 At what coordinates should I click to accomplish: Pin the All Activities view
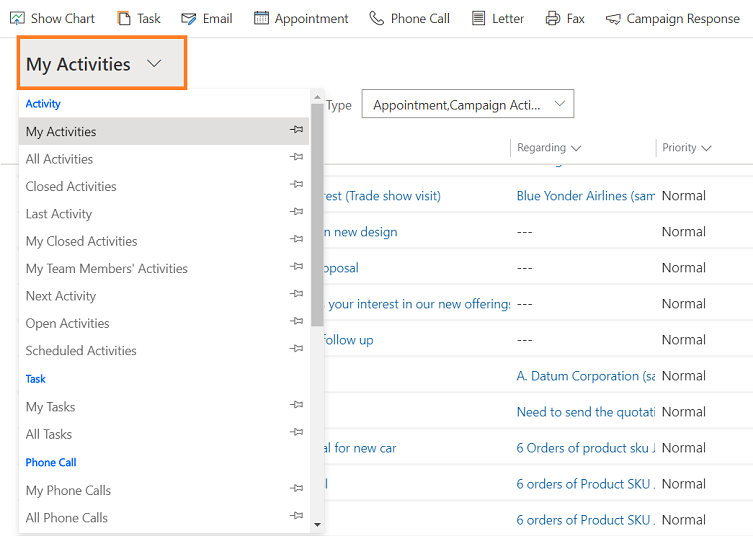pyautogui.click(x=296, y=157)
